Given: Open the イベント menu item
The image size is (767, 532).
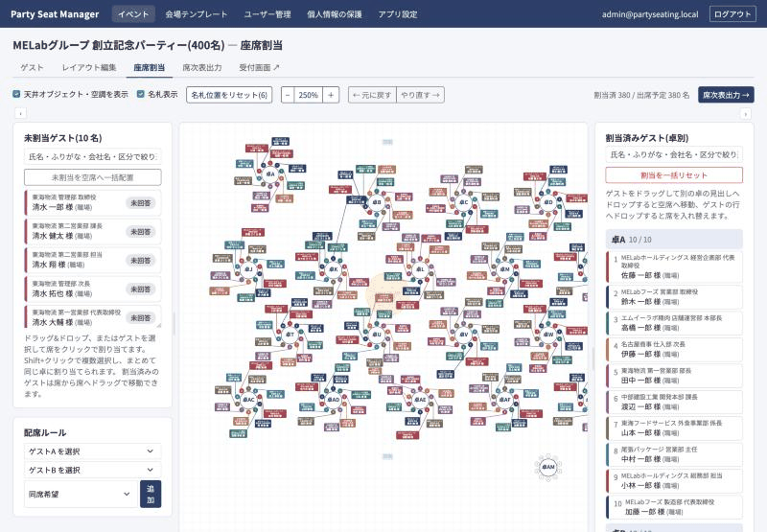Looking at the screenshot, I should click(x=133, y=14).
